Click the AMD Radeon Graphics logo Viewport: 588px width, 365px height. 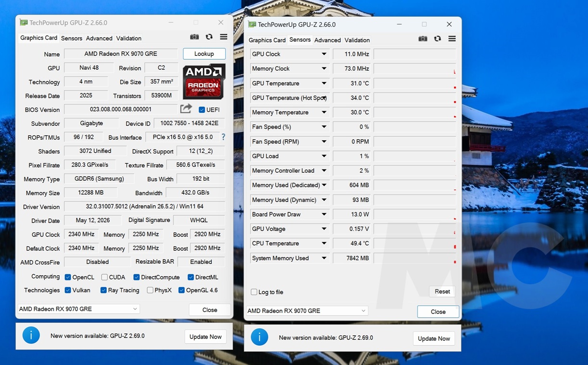(x=204, y=81)
